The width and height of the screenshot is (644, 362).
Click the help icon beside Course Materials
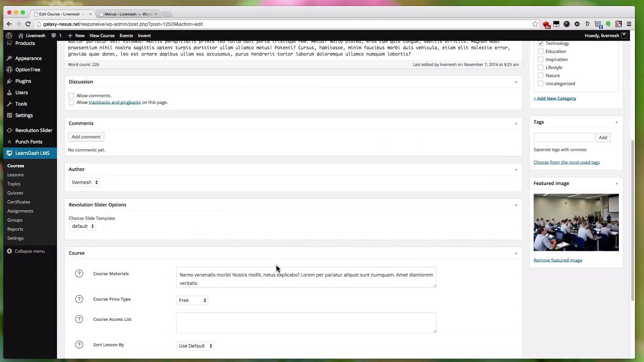[x=79, y=274]
